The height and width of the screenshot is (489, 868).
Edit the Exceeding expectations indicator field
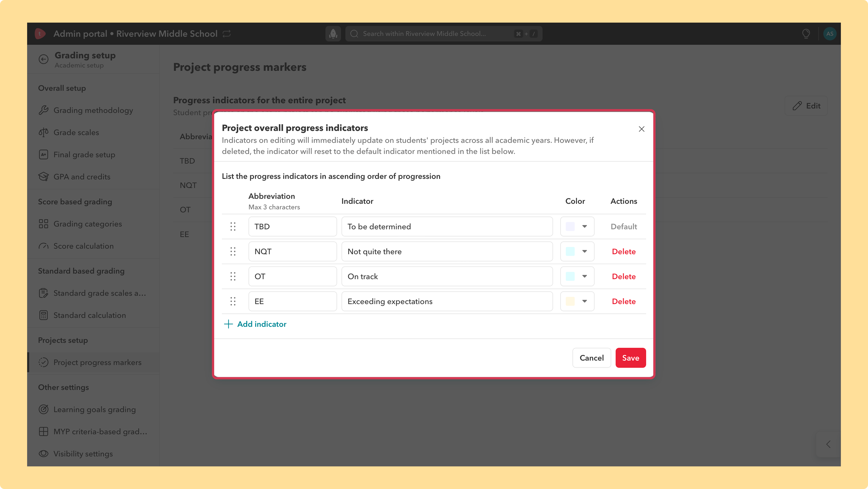pos(447,301)
